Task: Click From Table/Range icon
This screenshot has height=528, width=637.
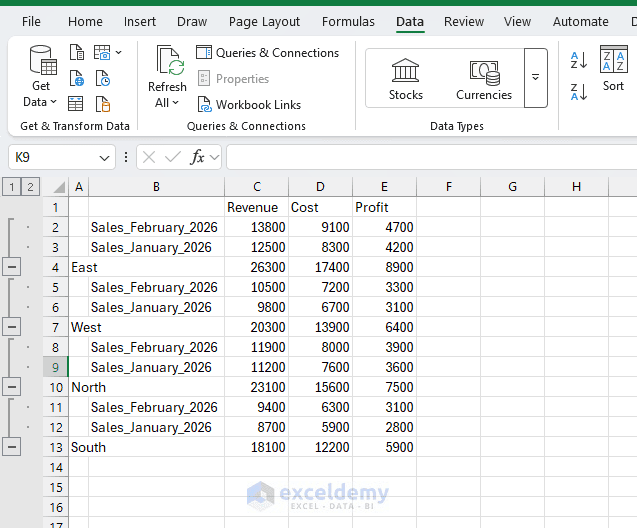Action: coord(76,104)
